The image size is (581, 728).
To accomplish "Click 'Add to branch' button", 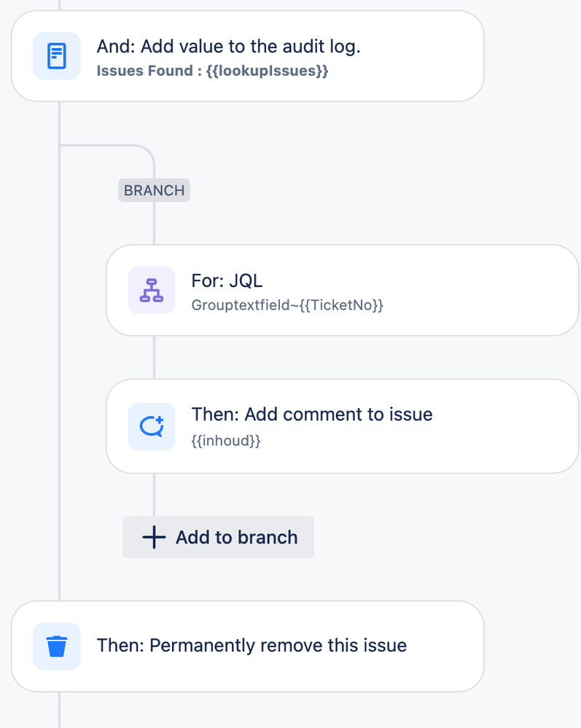I will [218, 537].
